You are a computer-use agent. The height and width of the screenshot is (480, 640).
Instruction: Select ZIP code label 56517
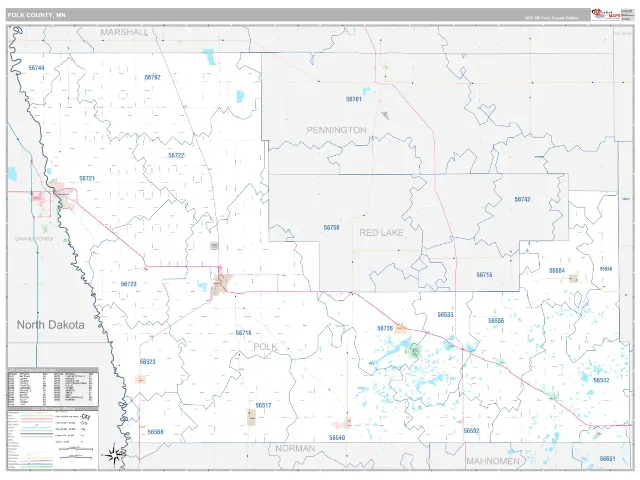coord(263,405)
